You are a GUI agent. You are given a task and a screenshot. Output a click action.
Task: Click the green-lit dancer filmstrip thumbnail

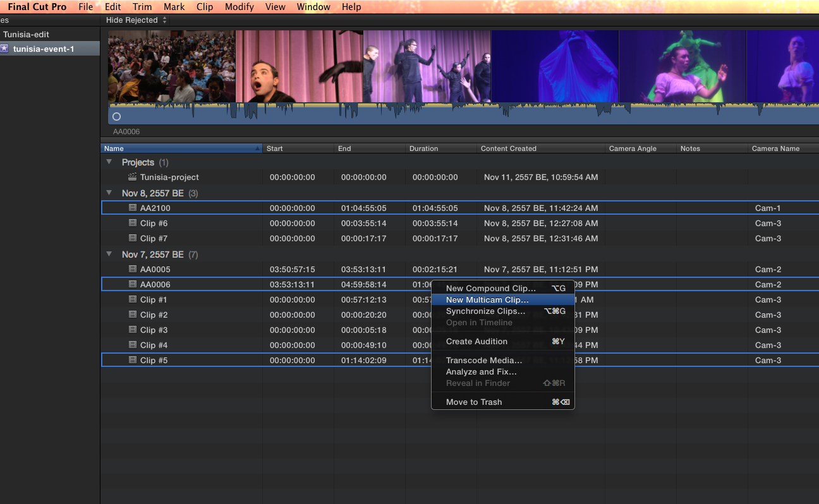click(x=682, y=66)
